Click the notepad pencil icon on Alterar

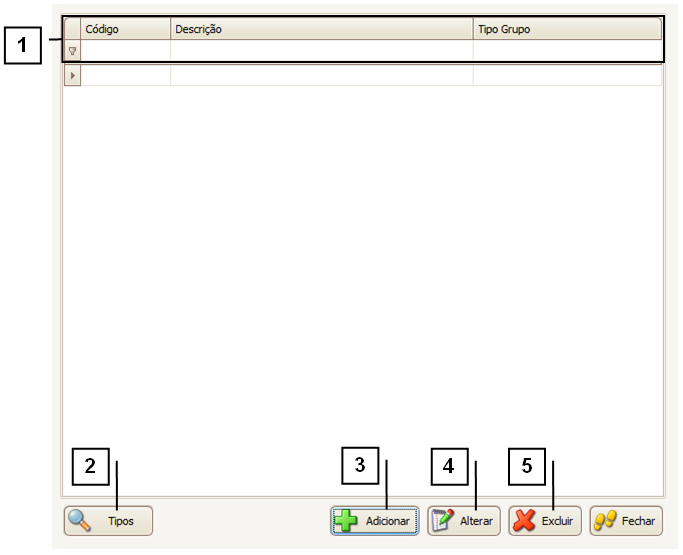tap(443, 521)
